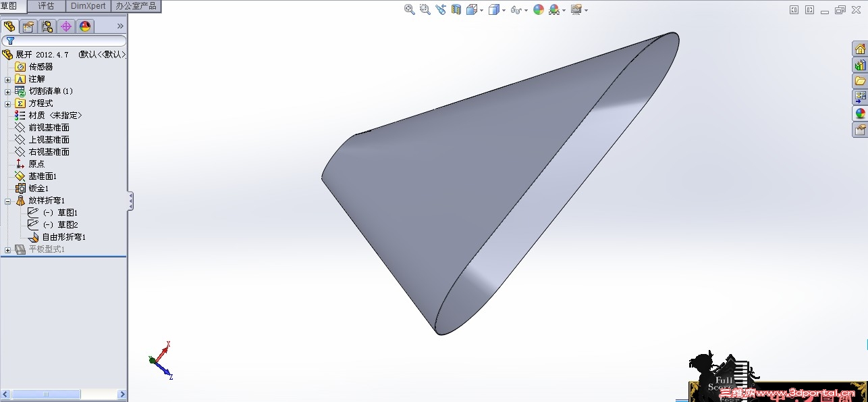Activate the Section View icon
Image resolution: width=868 pixels, height=402 pixels.
coord(456,9)
